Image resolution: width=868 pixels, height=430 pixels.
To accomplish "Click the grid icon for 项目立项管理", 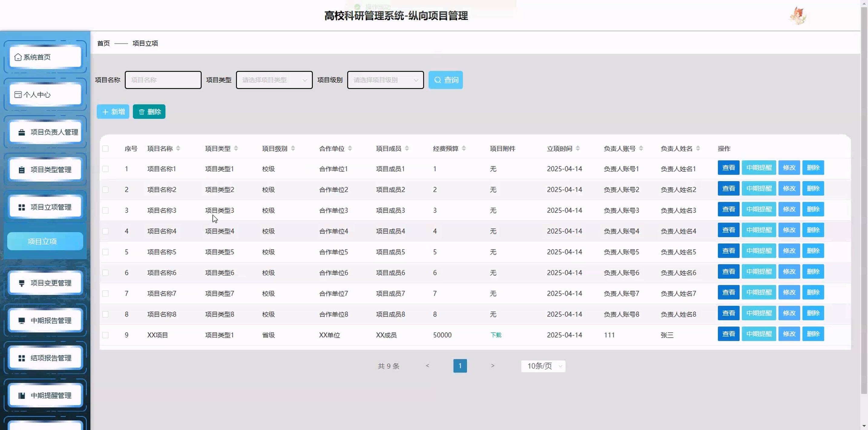I will coord(21,207).
